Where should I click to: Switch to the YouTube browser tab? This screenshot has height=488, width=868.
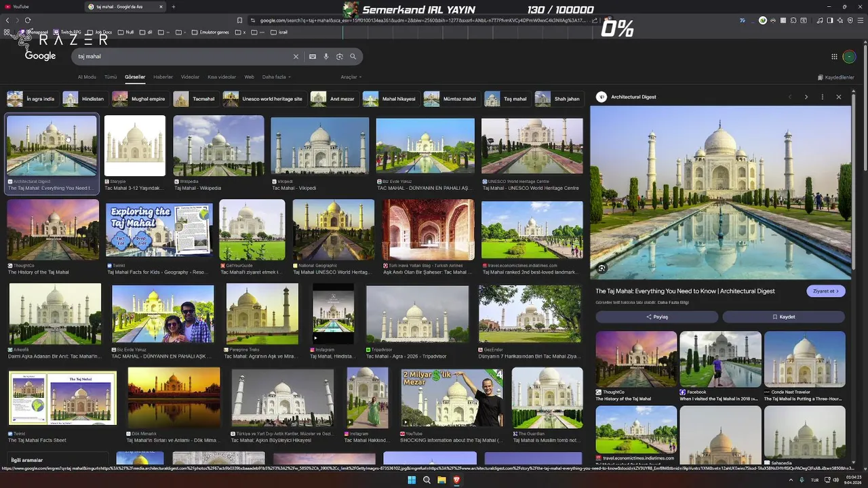(41, 7)
